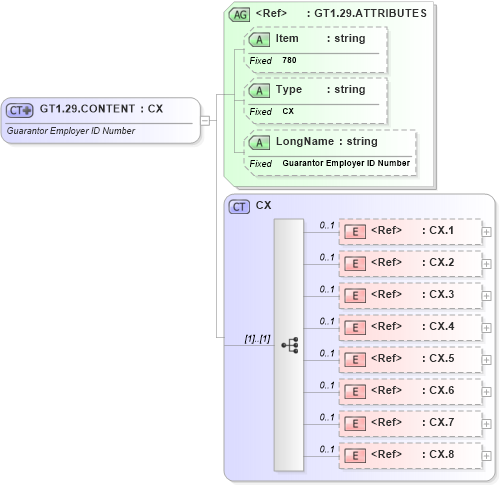Viewport: 500px width, 485px height.
Task: Select the <Ref> : CX.5 label
Action: [412, 358]
